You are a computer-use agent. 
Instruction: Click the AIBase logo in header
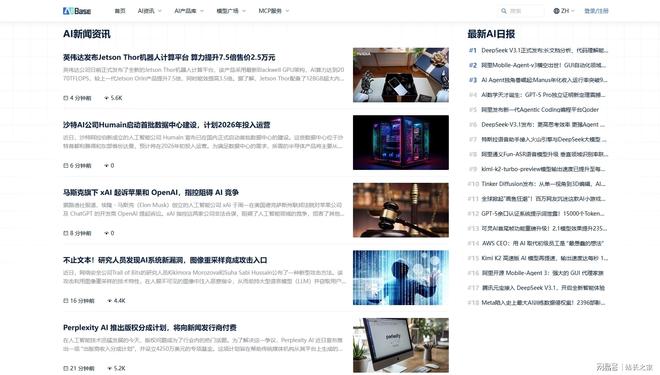click(77, 11)
